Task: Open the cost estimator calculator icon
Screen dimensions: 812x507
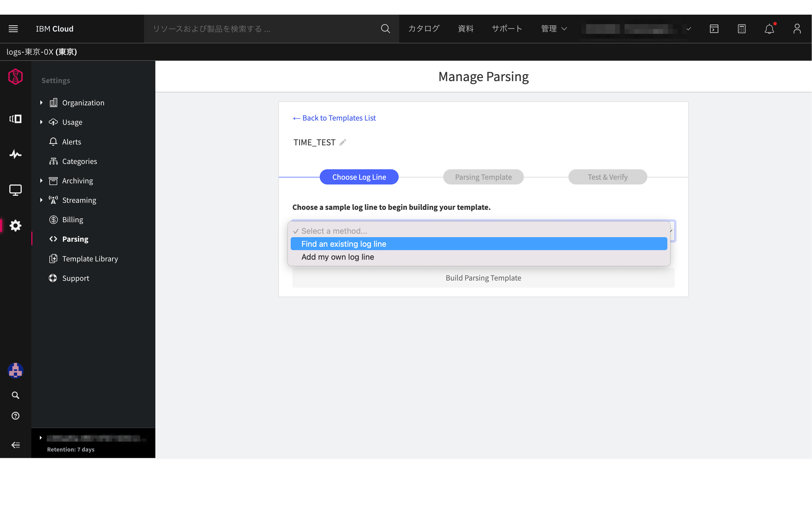Action: pos(742,29)
